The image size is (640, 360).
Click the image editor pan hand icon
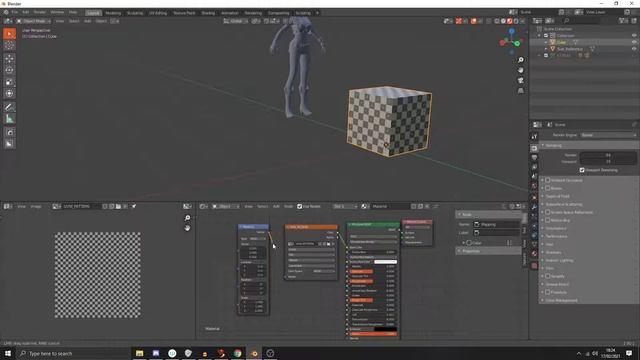pos(187,228)
